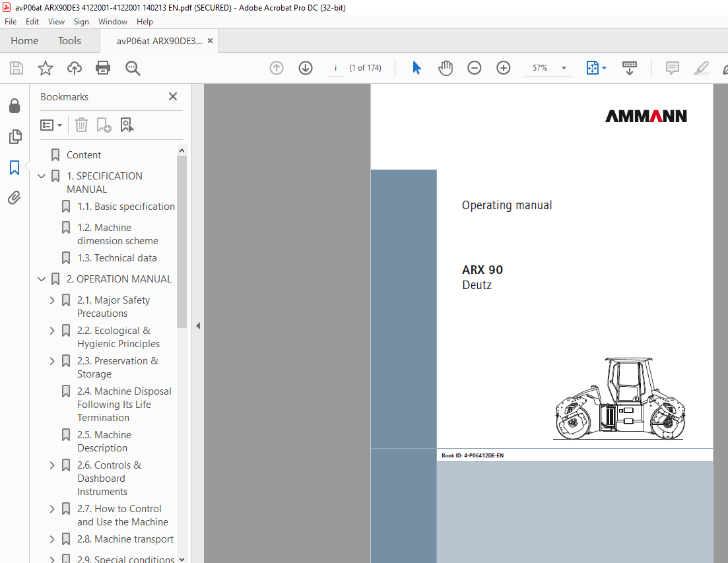The height and width of the screenshot is (563, 728).
Task: Zoom in with plus button
Action: pos(504,68)
